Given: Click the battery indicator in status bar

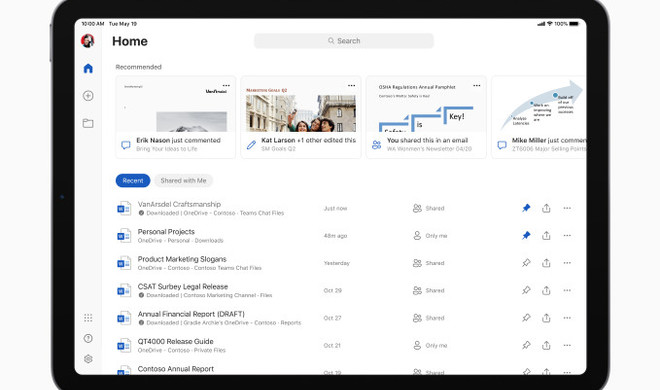Looking at the screenshot, I should tap(574, 24).
